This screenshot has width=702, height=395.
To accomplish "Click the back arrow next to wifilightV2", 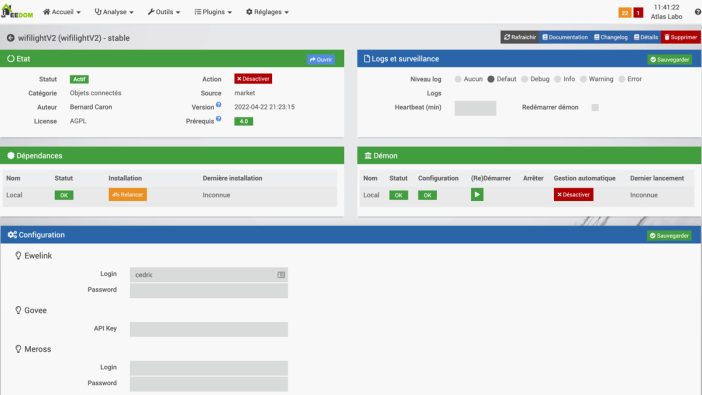I will pos(11,38).
